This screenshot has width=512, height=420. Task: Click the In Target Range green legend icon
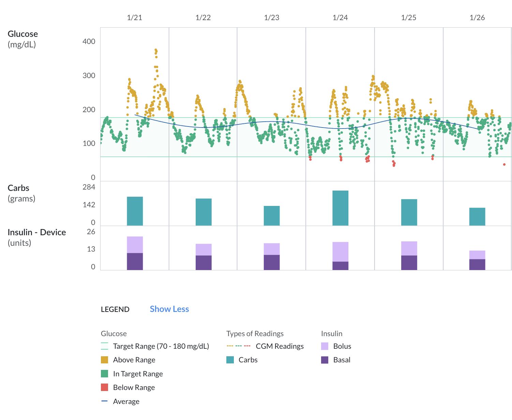tap(105, 374)
